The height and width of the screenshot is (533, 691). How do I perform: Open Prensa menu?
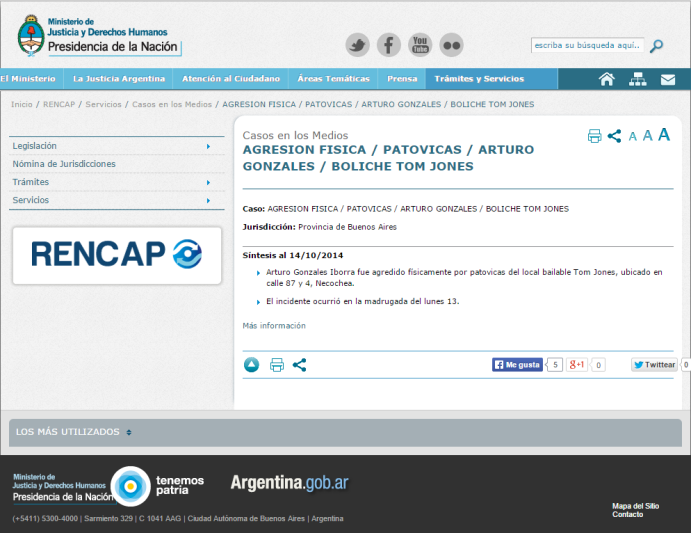(x=402, y=79)
